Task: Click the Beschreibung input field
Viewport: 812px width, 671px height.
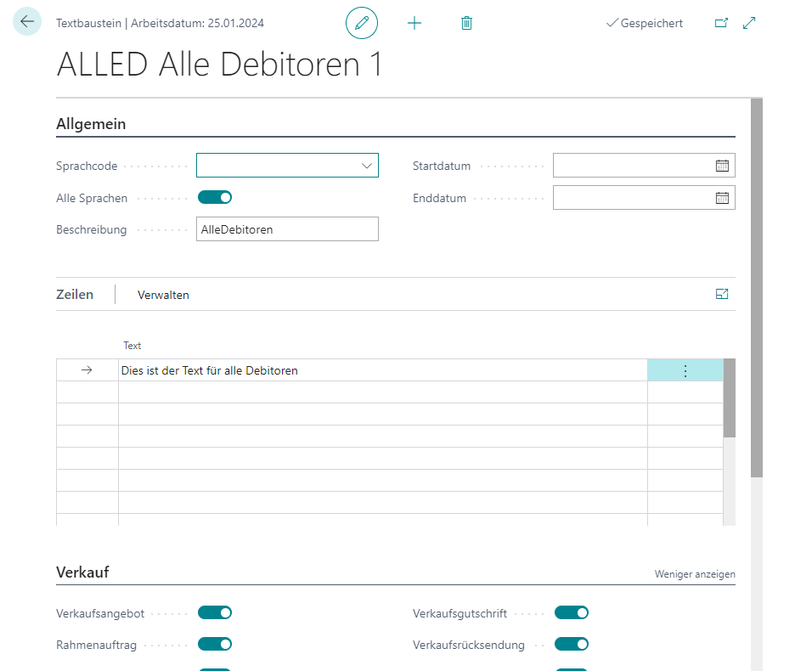Action: (x=287, y=229)
